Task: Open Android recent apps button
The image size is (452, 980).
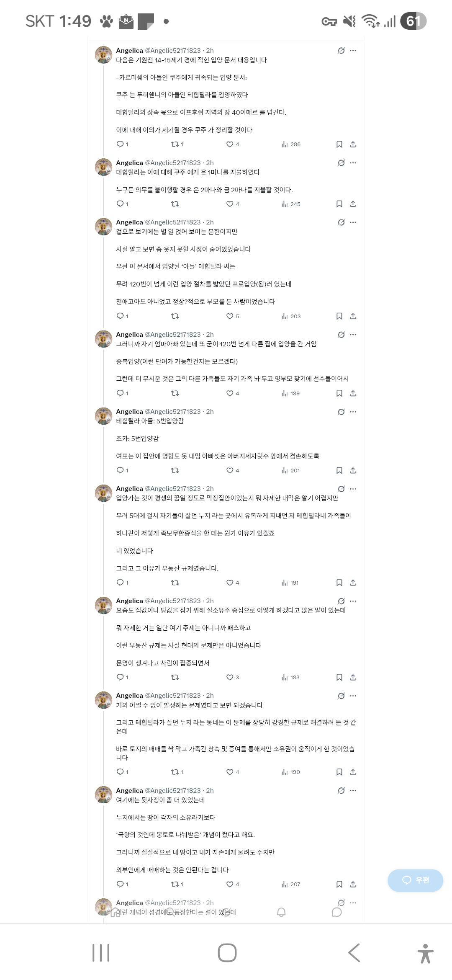Action: tap(101, 953)
